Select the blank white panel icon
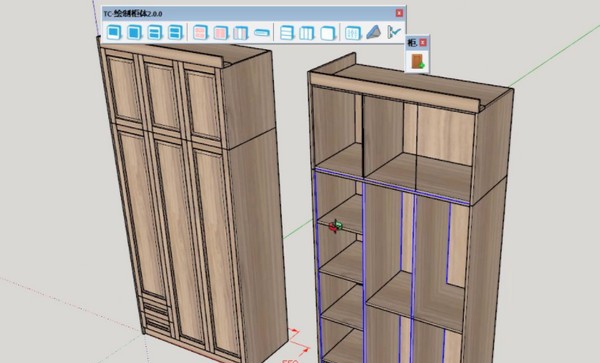Screen dimensions: 600x363 [328, 33]
